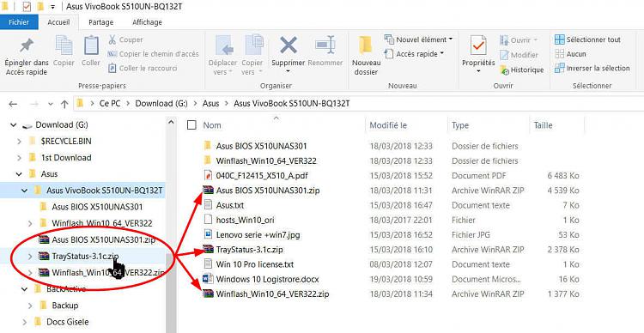This screenshot has width=644, height=333.
Task: Select TrayStatus-3.1c.zip in the navigation tree
Action: [85, 257]
